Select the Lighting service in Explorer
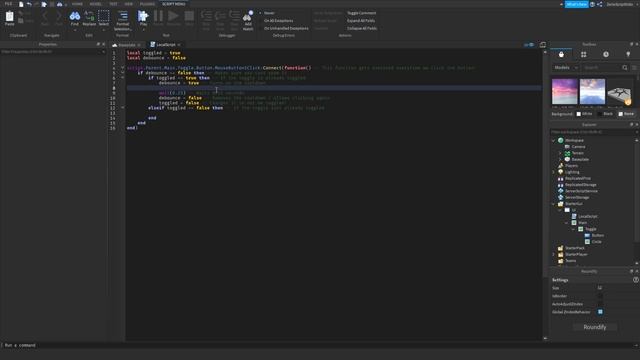This screenshot has height=360, width=640. [x=572, y=172]
